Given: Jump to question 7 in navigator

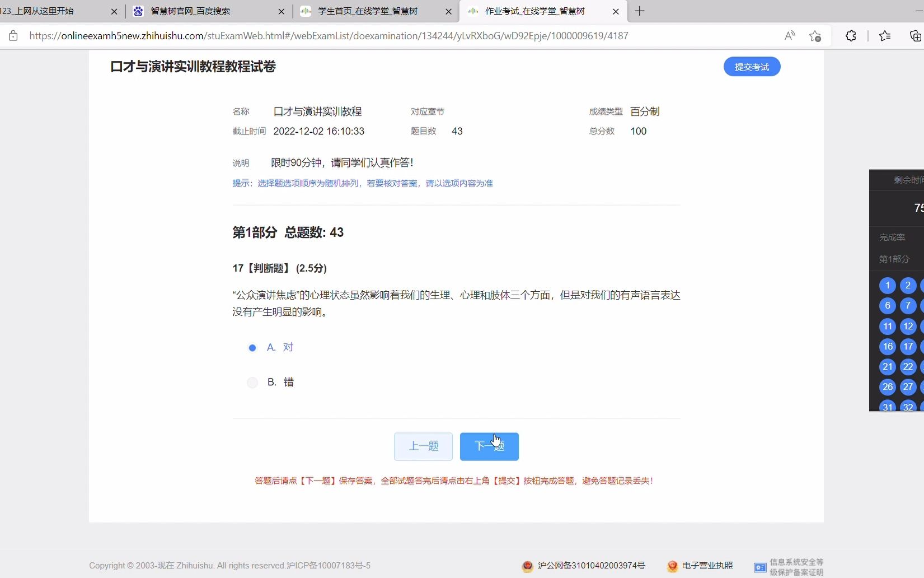Looking at the screenshot, I should tap(908, 306).
